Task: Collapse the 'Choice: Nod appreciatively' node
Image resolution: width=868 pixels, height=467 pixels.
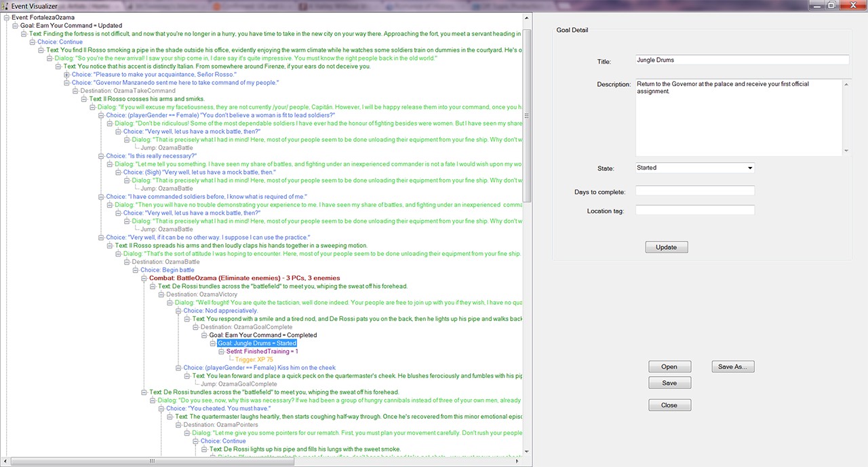Action: (178, 311)
